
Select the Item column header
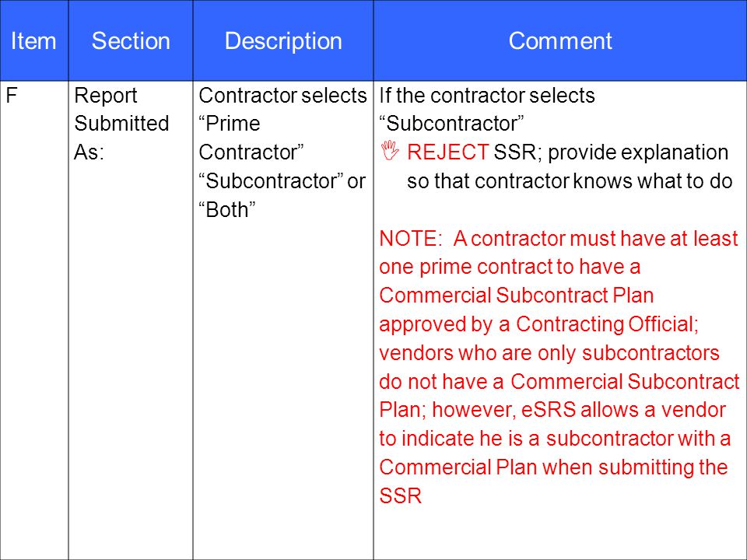click(x=33, y=40)
